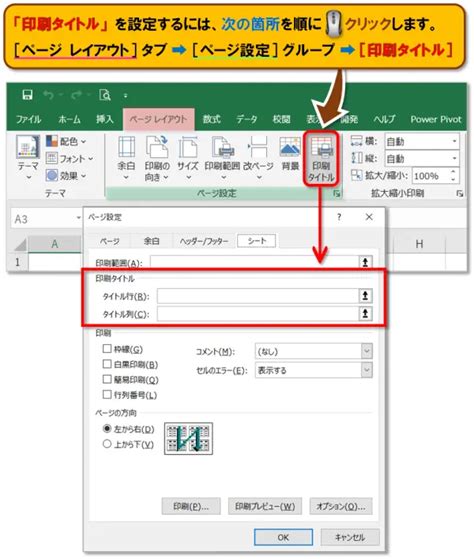Click collapse button beside タイトル列 field
Screen dimensions: 474x559
[365, 314]
